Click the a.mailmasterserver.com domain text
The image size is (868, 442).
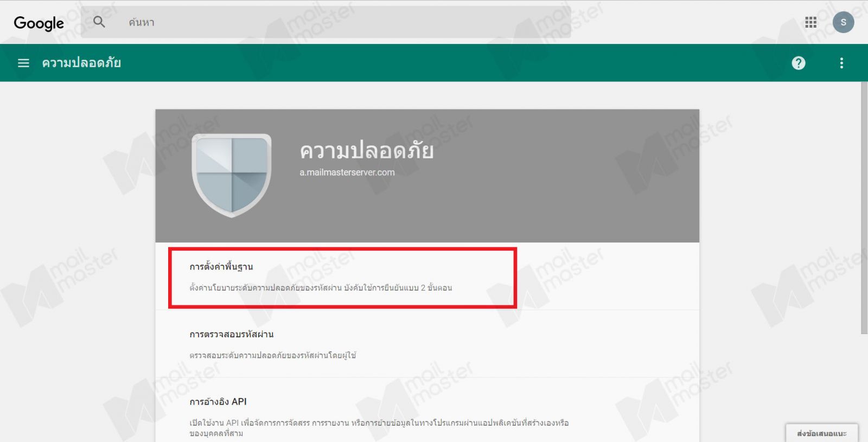(x=347, y=172)
